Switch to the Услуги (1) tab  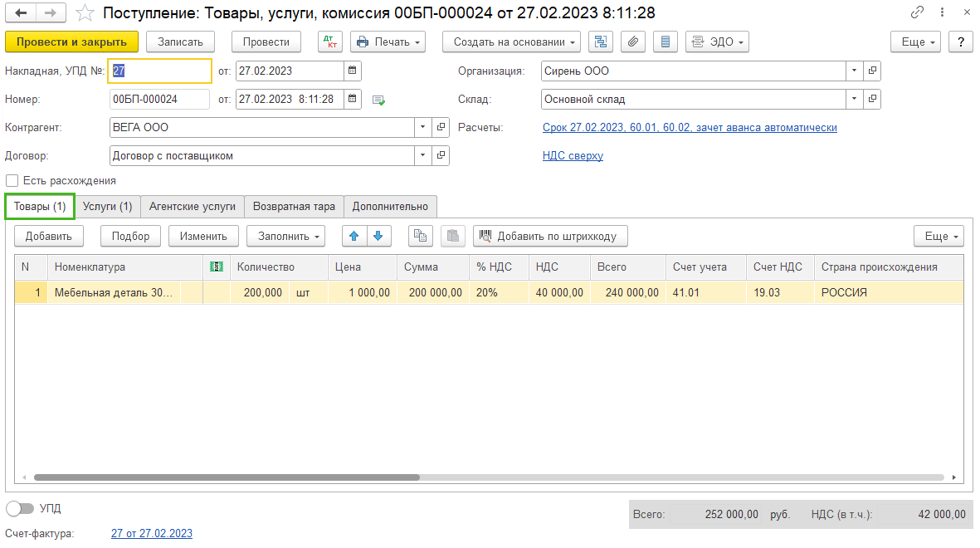(108, 207)
